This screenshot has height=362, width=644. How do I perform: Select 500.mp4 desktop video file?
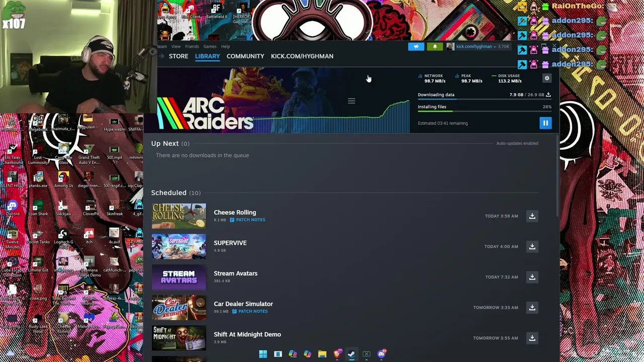coord(114,152)
